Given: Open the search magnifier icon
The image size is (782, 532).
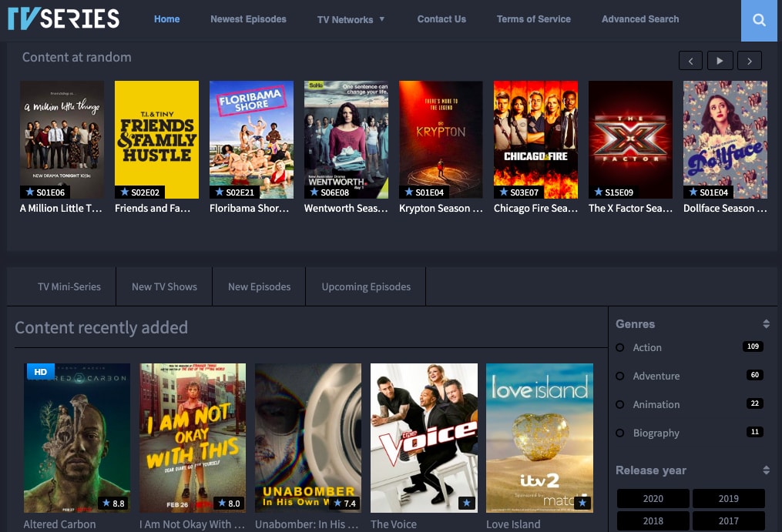Looking at the screenshot, I should click(759, 20).
